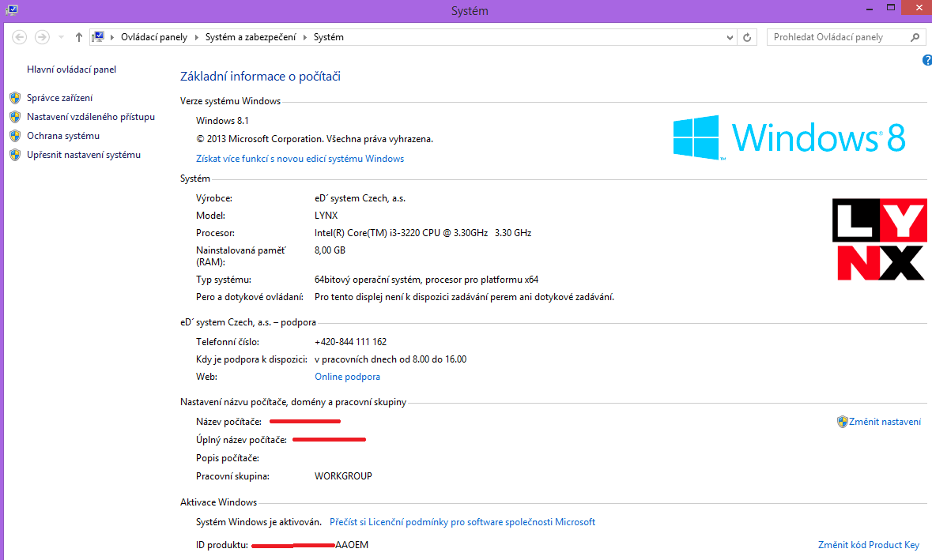932x560 pixels.
Task: Click shield icon beside Nastavení vzdáleného přístupu
Action: pos(15,117)
